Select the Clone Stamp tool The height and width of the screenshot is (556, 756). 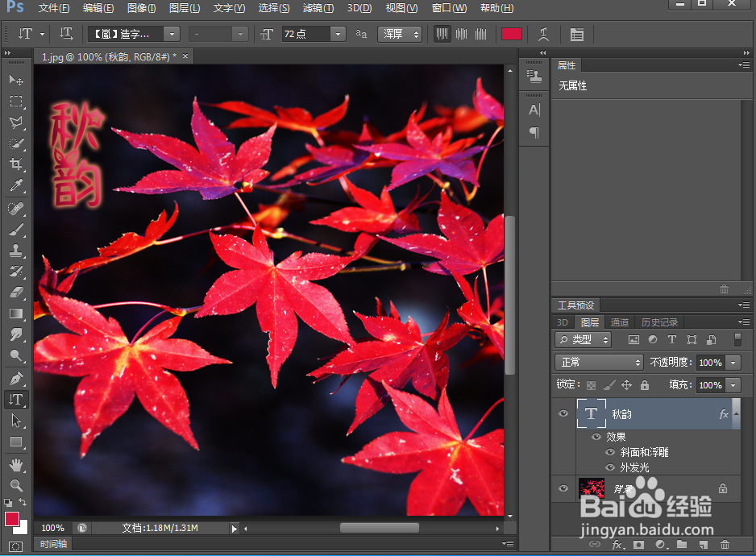[16, 251]
